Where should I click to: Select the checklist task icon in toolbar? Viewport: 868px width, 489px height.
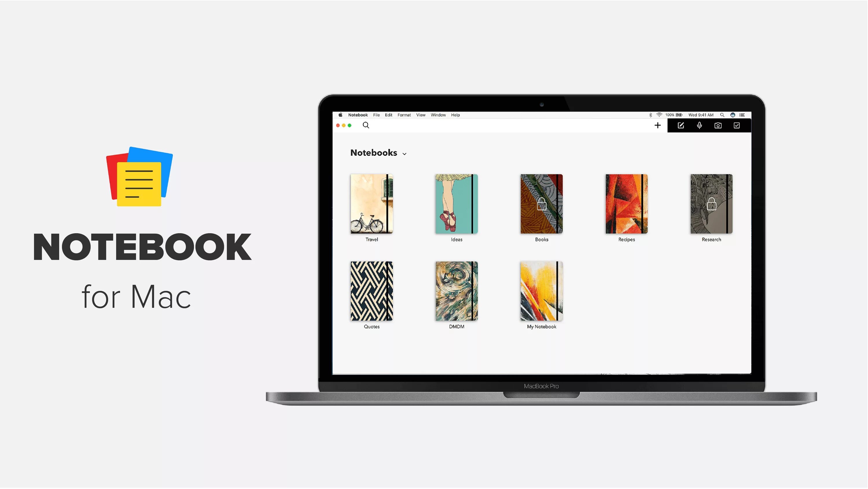click(738, 125)
